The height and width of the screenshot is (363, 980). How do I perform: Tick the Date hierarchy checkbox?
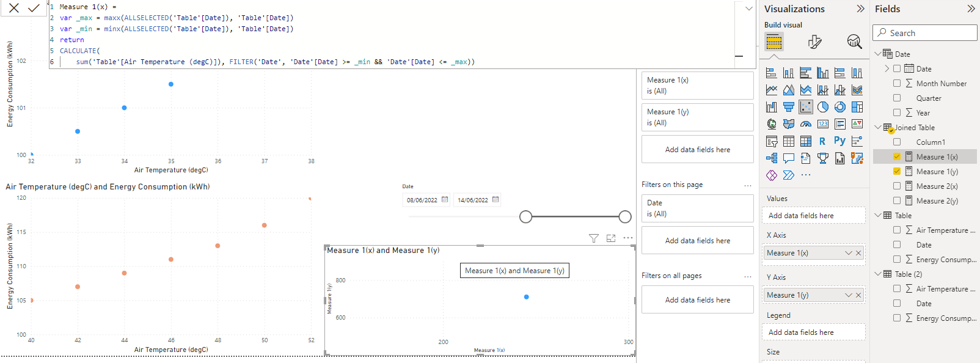point(897,68)
